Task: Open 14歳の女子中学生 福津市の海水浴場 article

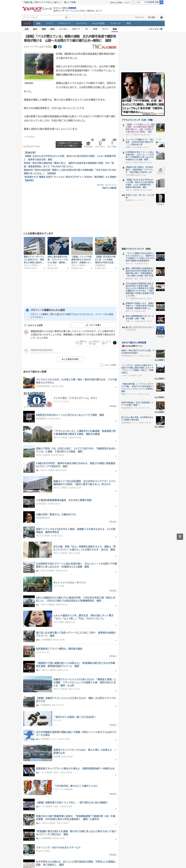Action: (76, 465)
